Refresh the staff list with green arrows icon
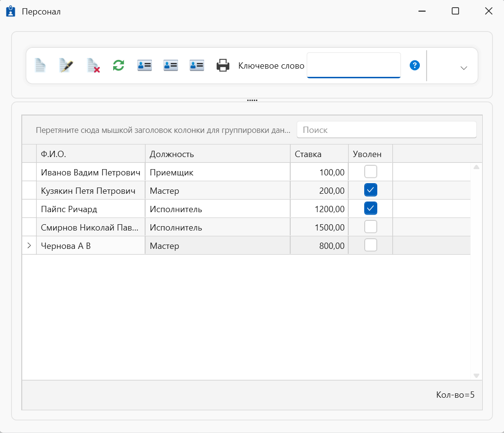504x433 pixels. coord(119,66)
